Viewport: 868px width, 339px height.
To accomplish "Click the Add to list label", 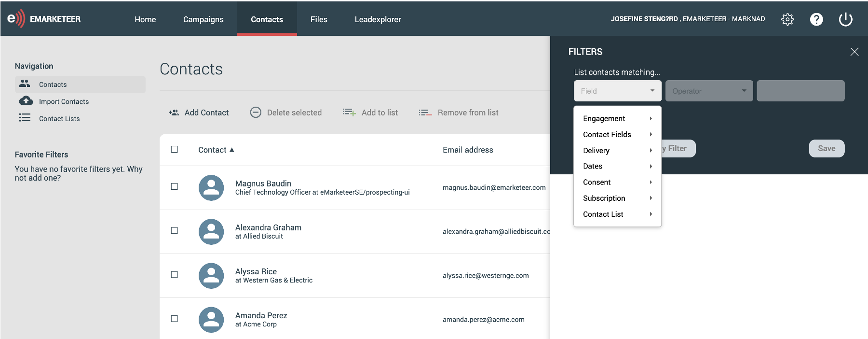I will click(x=380, y=113).
